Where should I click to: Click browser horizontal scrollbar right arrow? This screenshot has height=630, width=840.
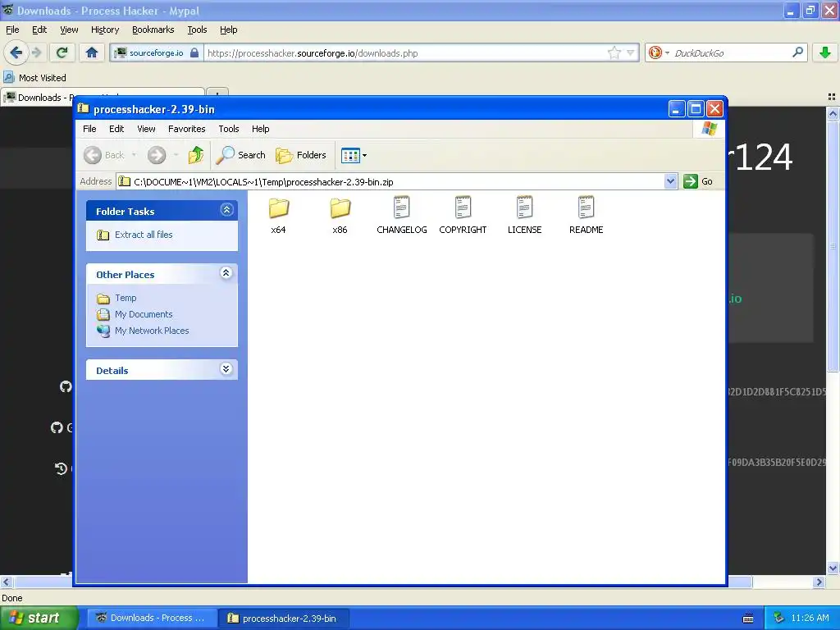(x=819, y=582)
